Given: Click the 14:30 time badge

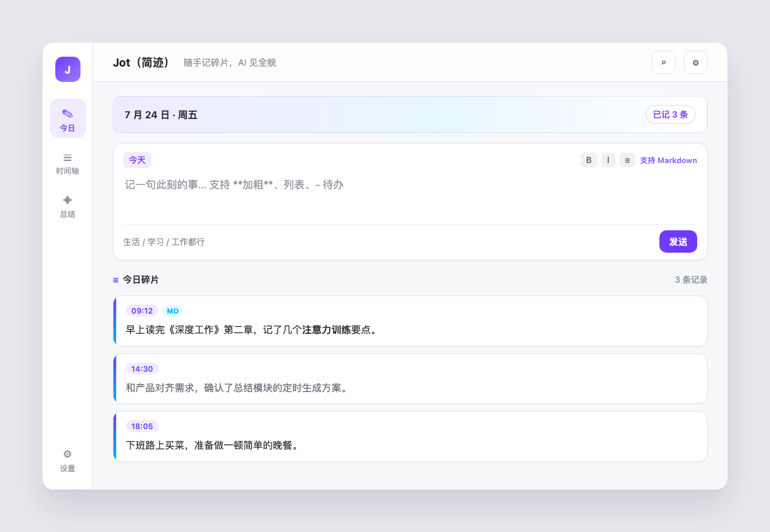Looking at the screenshot, I should click(x=142, y=369).
